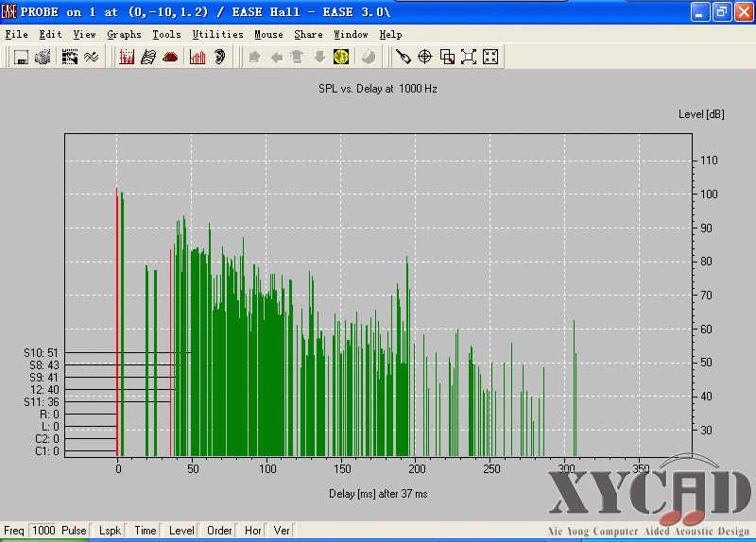Open the Share menu
Image resolution: width=756 pixels, height=542 pixels.
[308, 35]
